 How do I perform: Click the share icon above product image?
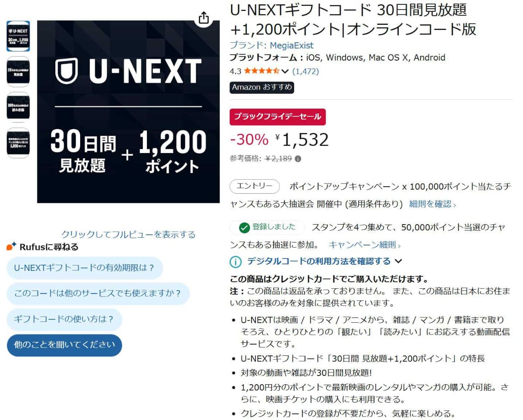point(204,18)
